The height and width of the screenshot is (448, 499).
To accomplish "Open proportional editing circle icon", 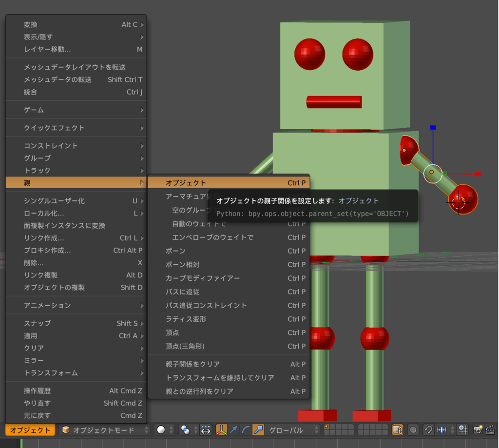I will pyautogui.click(x=413, y=430).
